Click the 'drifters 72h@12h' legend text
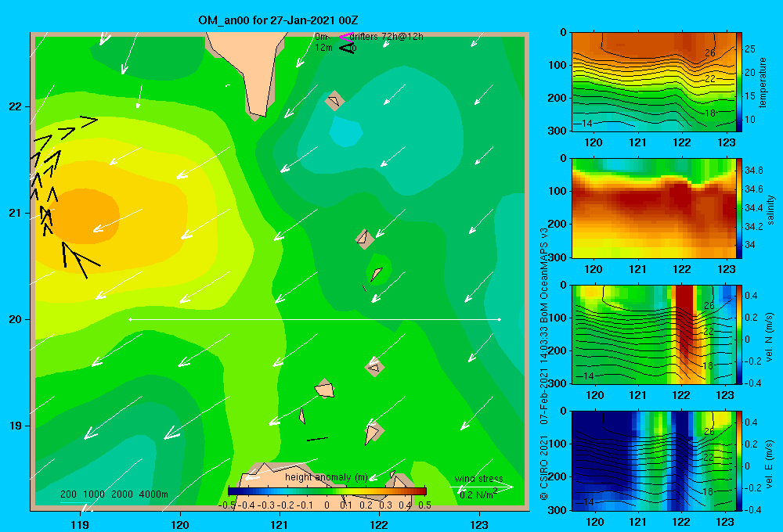 point(387,37)
